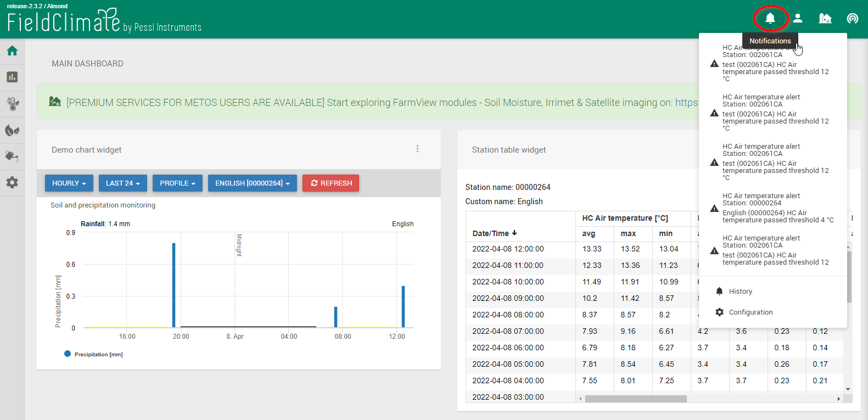Screen dimensions: 868x420
Task: Click the station broadcast icon in header
Action: click(x=852, y=18)
